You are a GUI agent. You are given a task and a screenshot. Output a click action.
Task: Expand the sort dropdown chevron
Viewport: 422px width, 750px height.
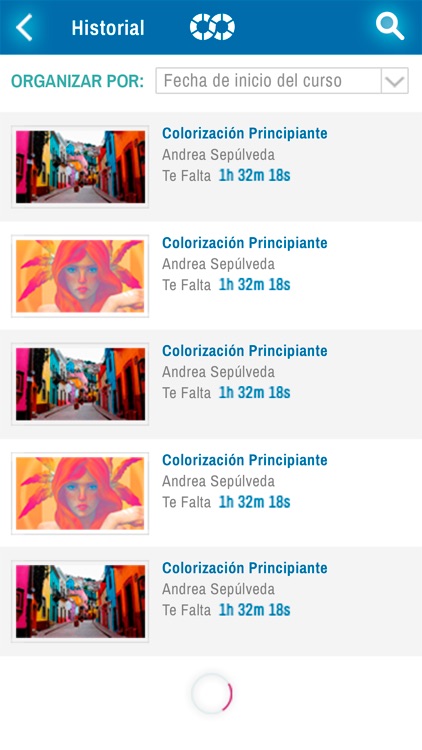(x=395, y=80)
